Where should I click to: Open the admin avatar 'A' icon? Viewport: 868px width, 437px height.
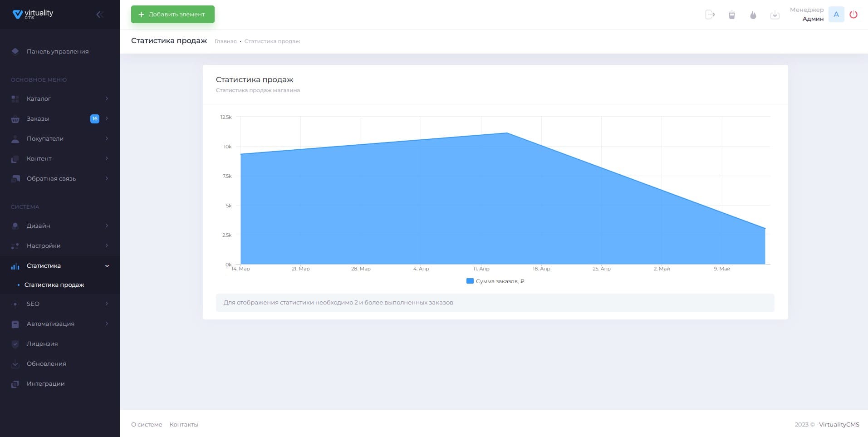836,15
